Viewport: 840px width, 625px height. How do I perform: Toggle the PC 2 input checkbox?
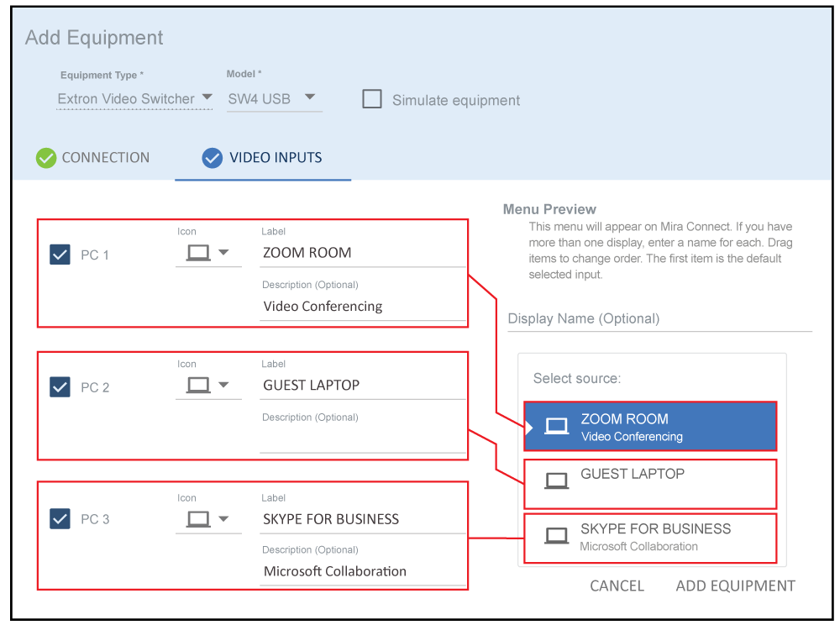pos(60,387)
